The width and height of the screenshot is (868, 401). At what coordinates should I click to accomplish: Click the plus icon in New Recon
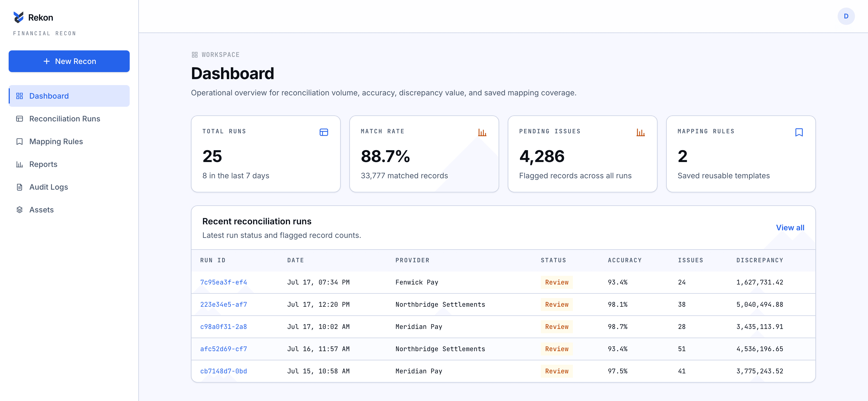[46, 61]
